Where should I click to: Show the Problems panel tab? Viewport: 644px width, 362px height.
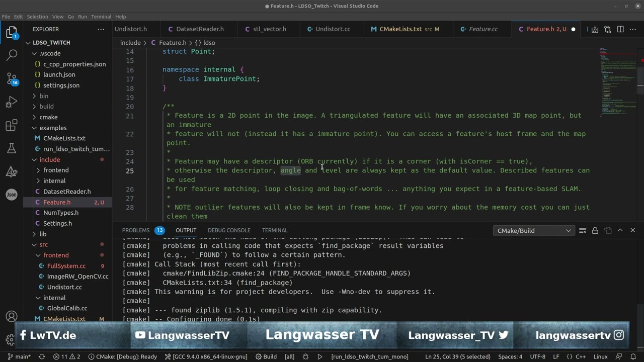(136, 230)
